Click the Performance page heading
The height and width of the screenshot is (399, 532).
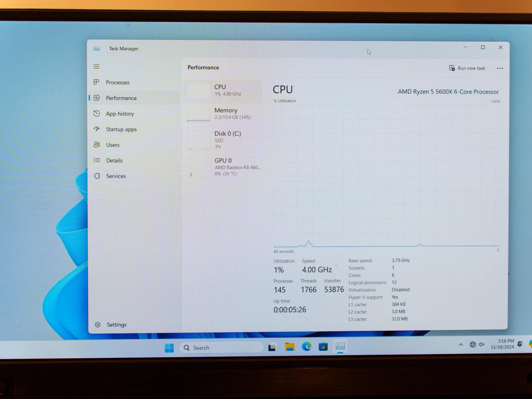[x=203, y=68]
